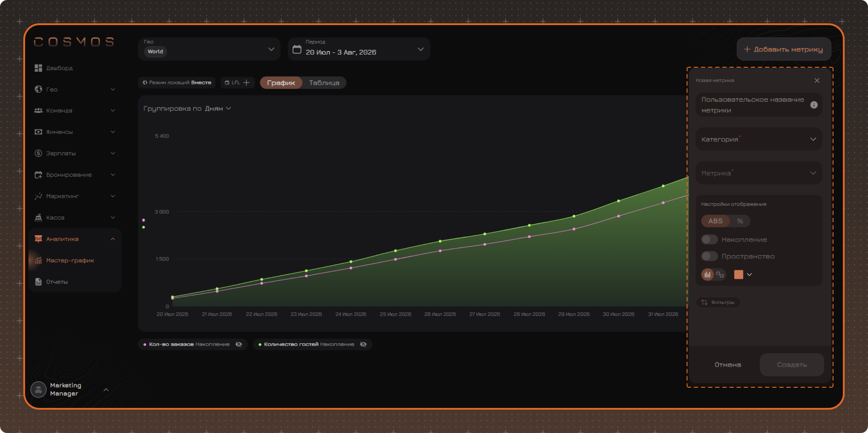868x433 pixels.
Task: Click the calendar icon in the Период field
Action: click(x=297, y=49)
